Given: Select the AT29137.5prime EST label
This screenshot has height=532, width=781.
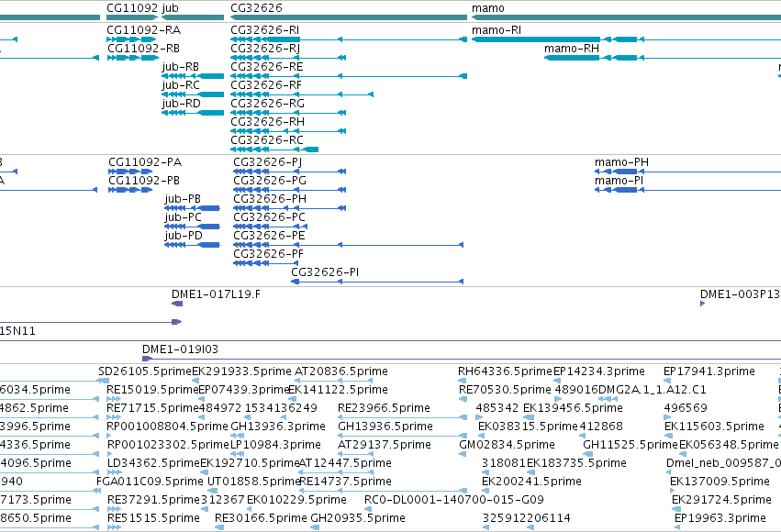Looking at the screenshot, I should [x=385, y=445].
